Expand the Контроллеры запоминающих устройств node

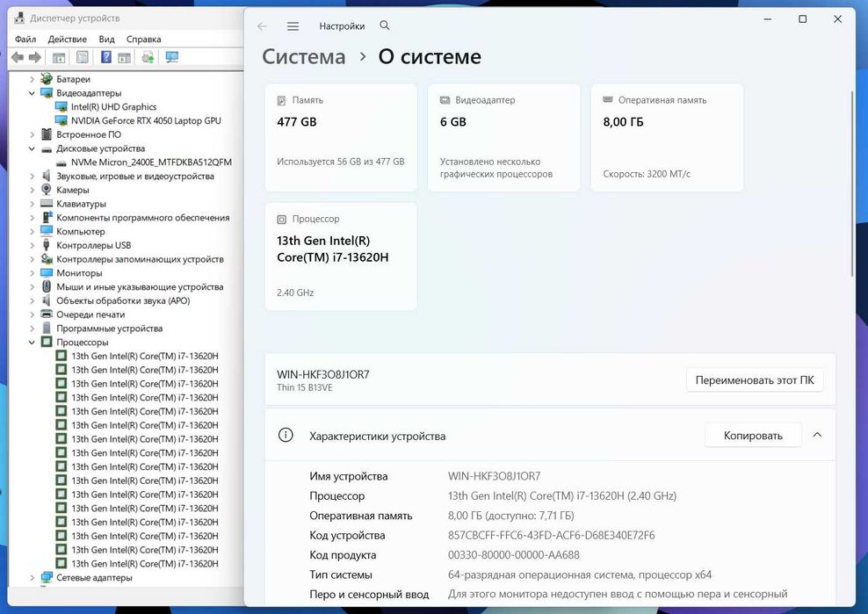coord(33,259)
